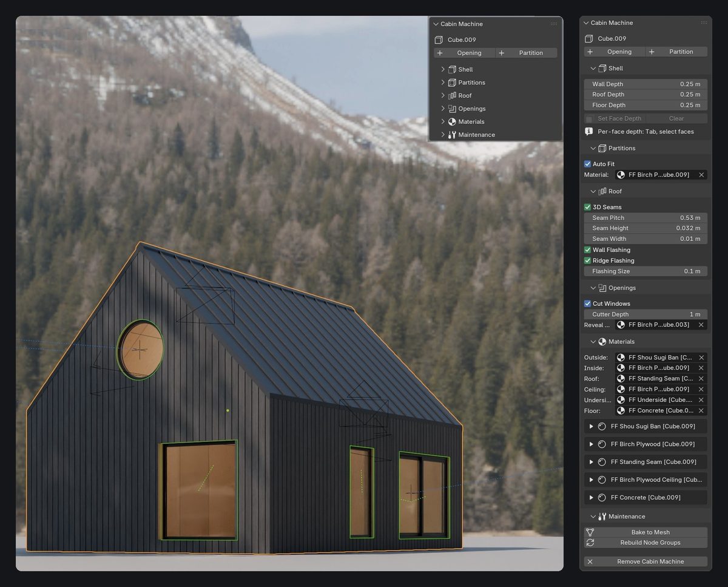
Task: Adjust the Seam Pitch value slider
Action: pyautogui.click(x=645, y=218)
